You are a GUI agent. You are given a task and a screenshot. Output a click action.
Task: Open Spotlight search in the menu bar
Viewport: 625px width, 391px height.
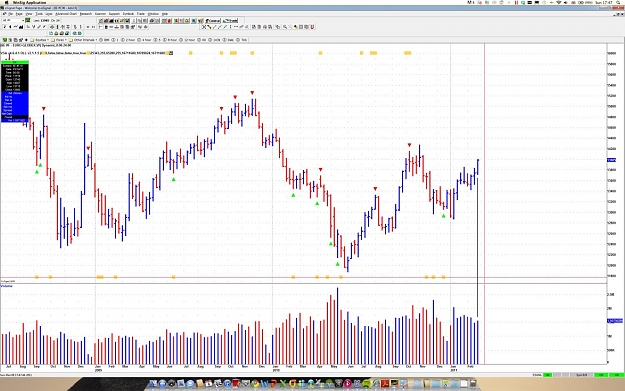(x=619, y=2)
